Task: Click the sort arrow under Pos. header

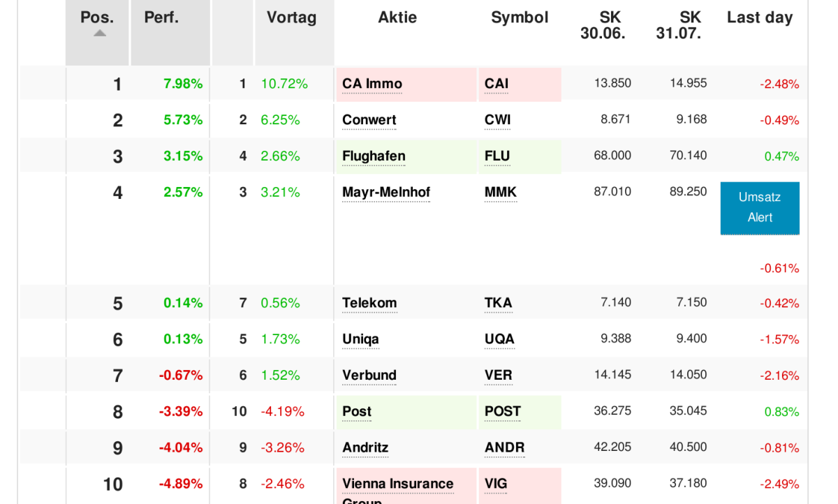Action: [x=100, y=33]
